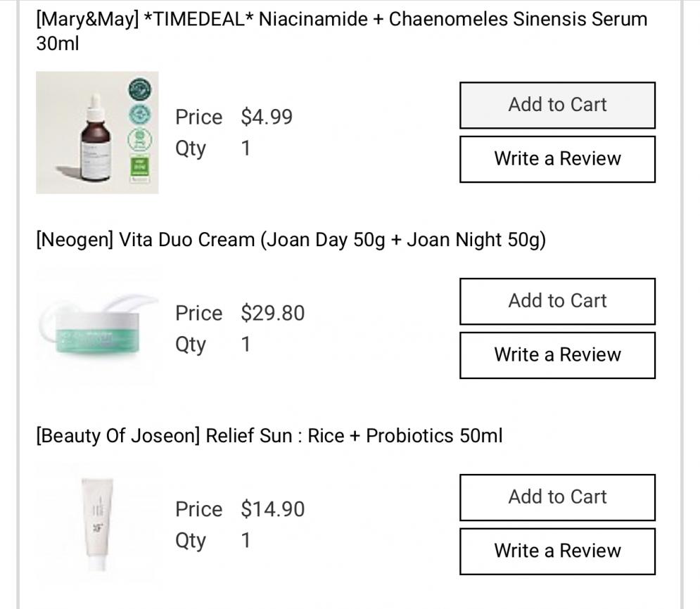Screen dimensions: 700x609
Task: Click the $14.90 price value
Action: coord(272,509)
